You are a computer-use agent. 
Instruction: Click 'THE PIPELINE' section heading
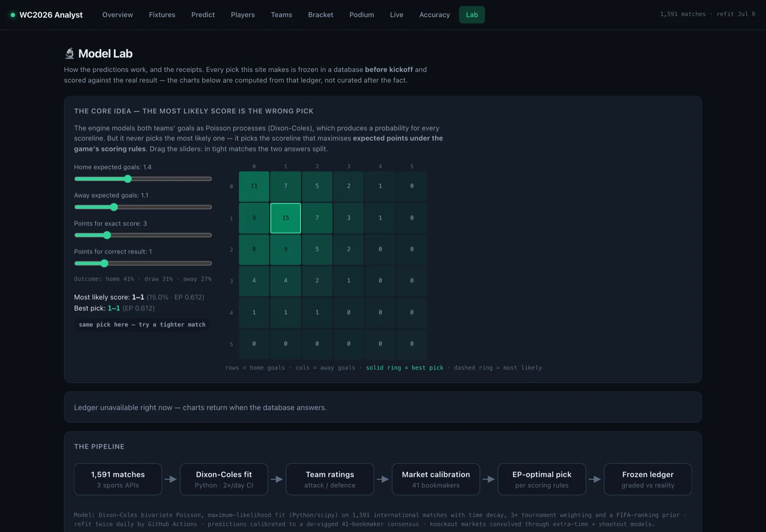(99, 447)
